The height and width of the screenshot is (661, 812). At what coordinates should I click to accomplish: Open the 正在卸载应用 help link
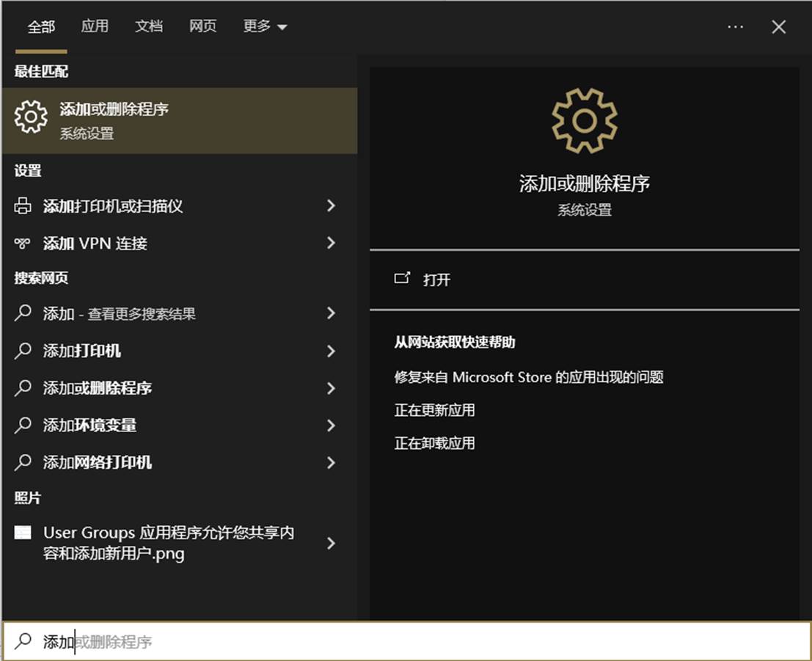(434, 443)
